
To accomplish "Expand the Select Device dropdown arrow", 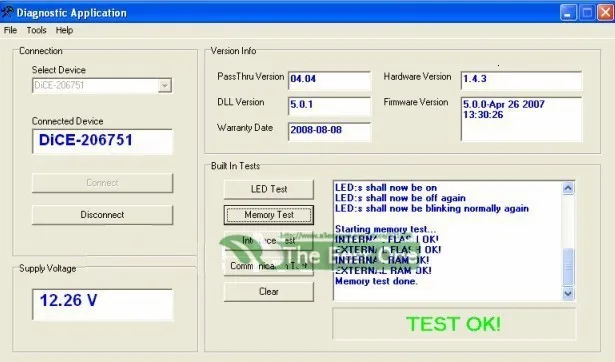I will pos(165,85).
